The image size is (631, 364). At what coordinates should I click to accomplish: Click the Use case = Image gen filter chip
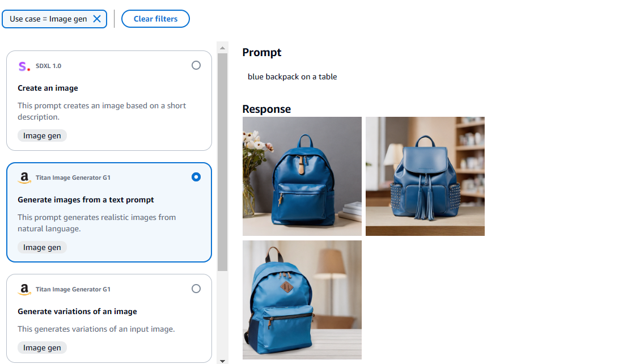[48, 19]
